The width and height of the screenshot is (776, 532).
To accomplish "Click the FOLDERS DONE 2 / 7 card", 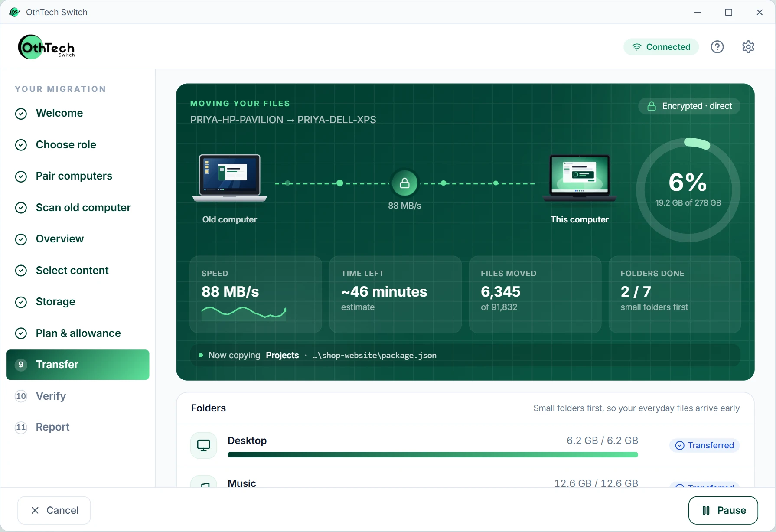I will [x=675, y=294].
